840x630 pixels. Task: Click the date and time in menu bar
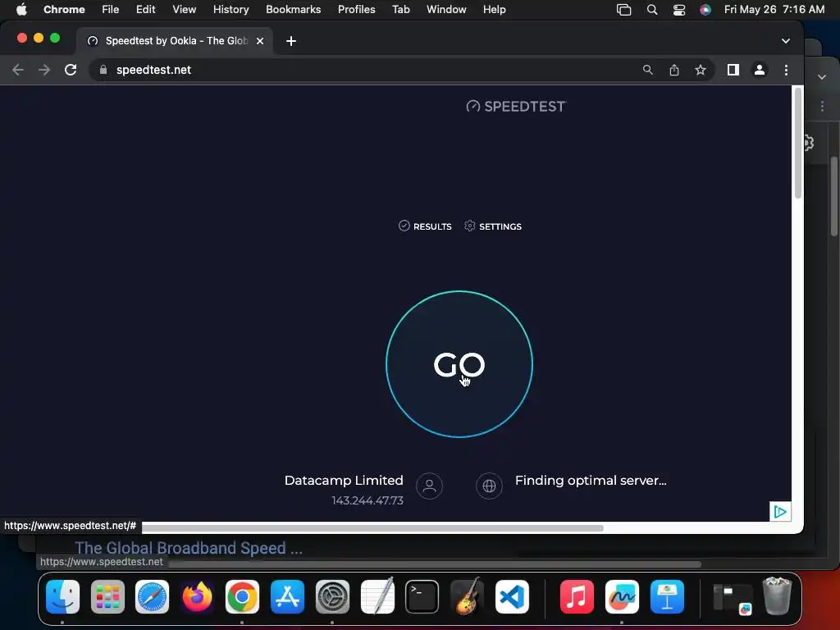(x=774, y=9)
